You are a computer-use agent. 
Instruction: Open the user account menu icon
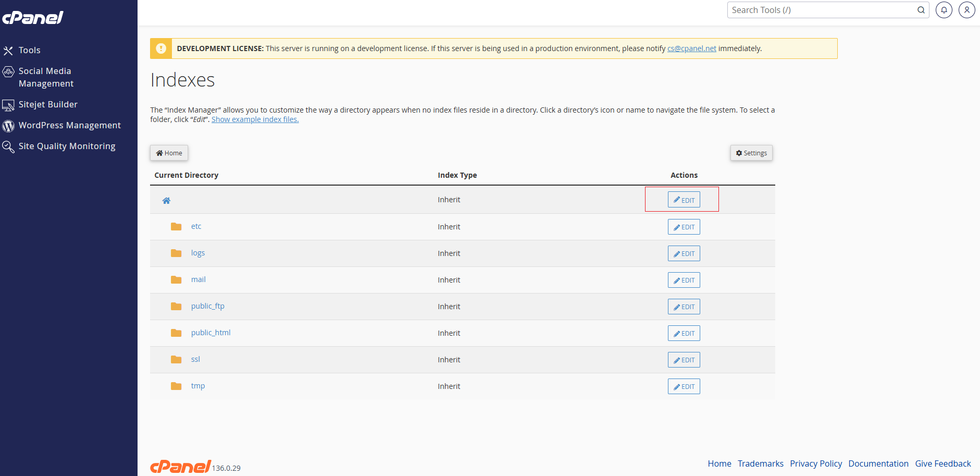click(x=967, y=10)
